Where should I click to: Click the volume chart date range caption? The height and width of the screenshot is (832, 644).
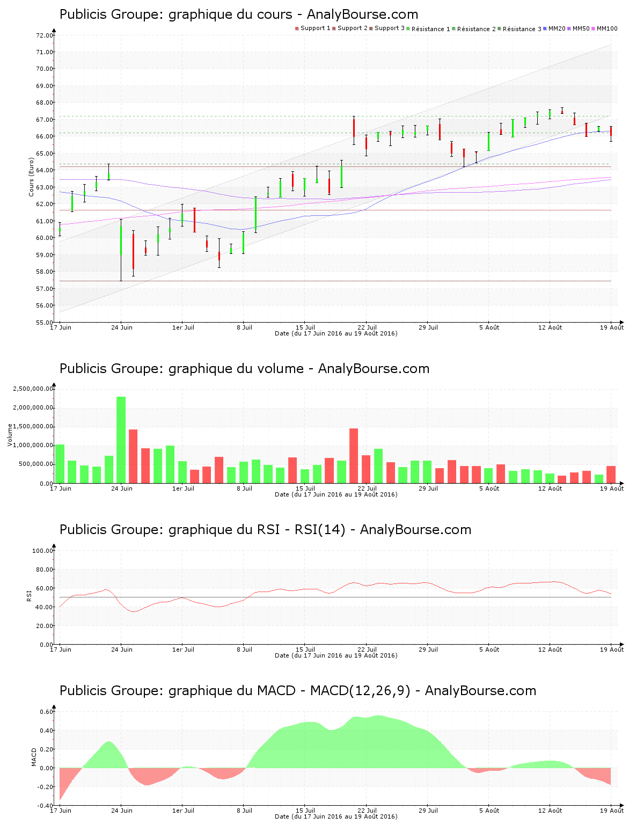tap(336, 494)
